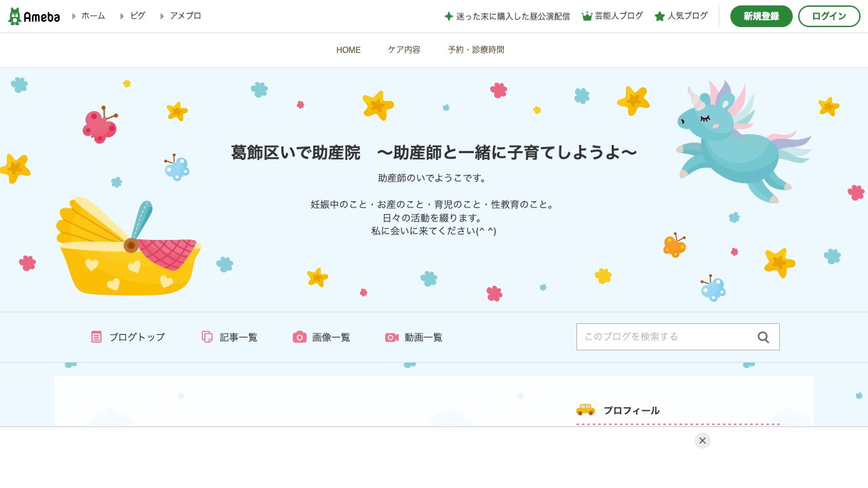Click the yellow car icon beside プロフィール
The image size is (868, 488).
tap(585, 410)
